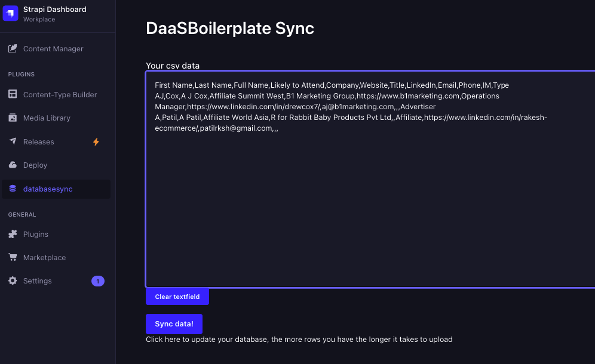The width and height of the screenshot is (595, 364).
Task: Click the Plugins puzzle piece icon
Action: coord(13,234)
